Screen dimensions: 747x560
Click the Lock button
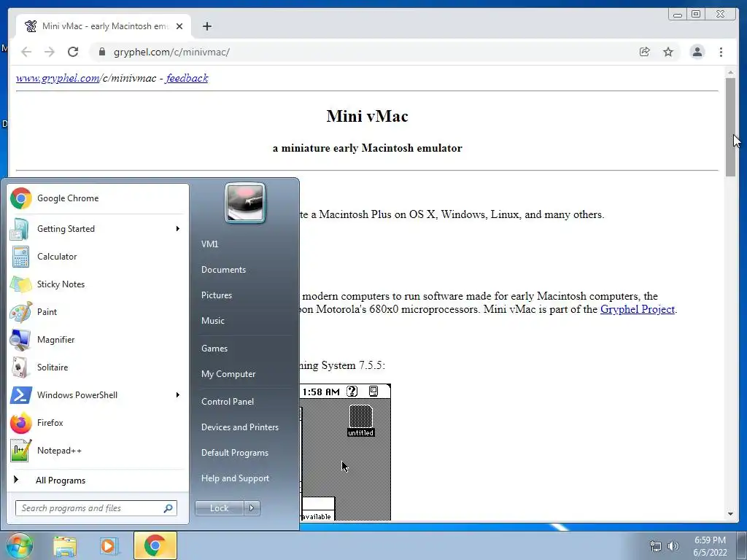pyautogui.click(x=219, y=508)
